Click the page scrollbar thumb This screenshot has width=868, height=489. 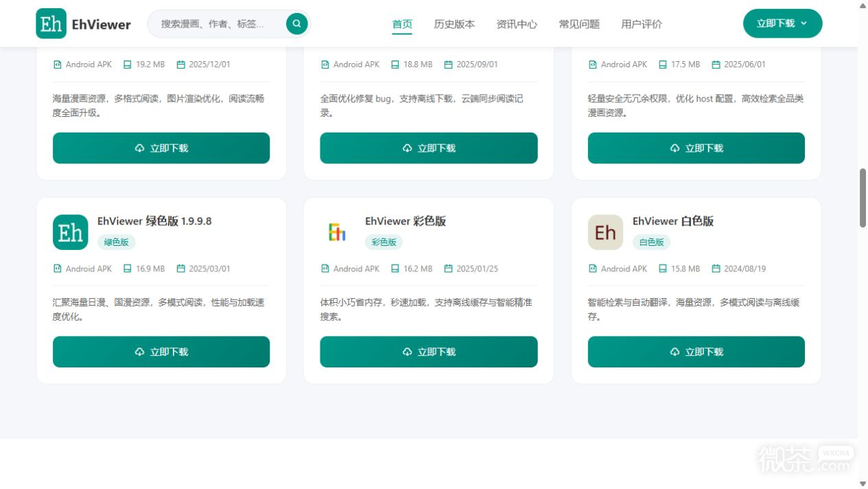tap(863, 197)
